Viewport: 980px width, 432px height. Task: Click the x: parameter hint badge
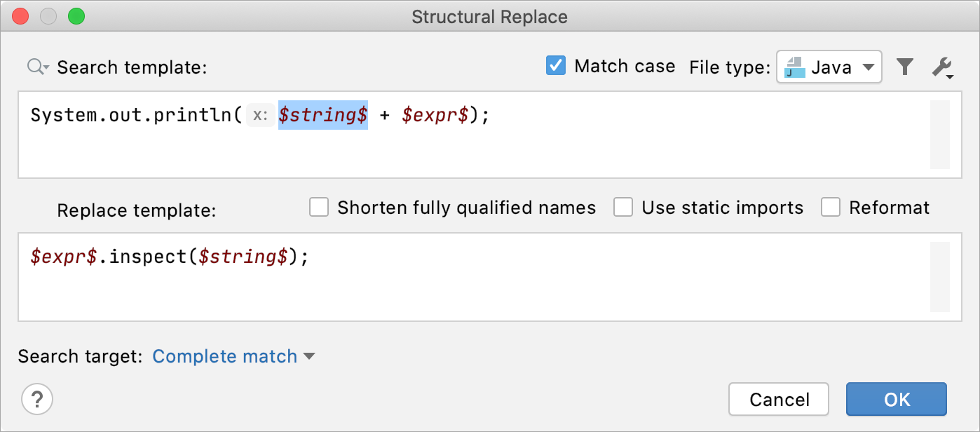260,115
